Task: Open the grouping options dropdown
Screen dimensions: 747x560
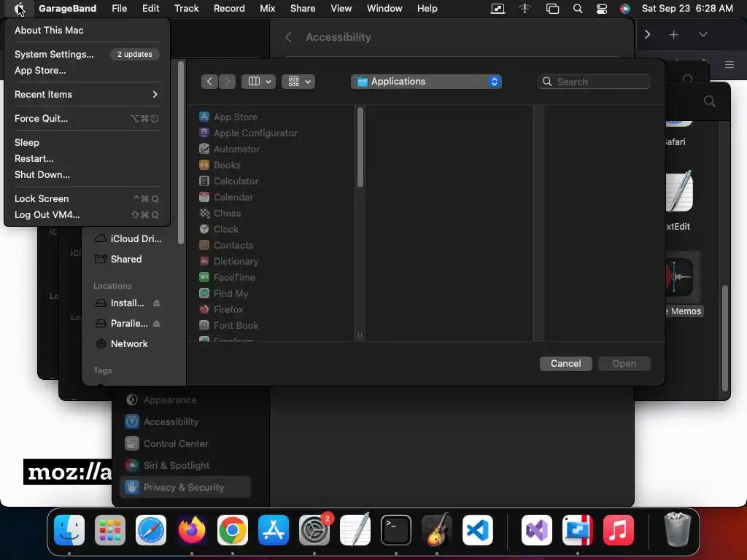Action: click(x=298, y=82)
